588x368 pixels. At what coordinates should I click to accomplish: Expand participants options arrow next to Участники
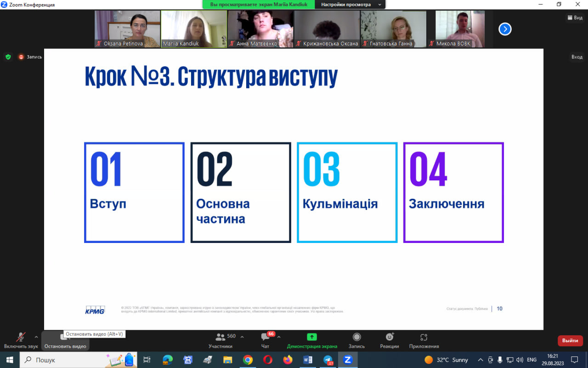click(242, 337)
